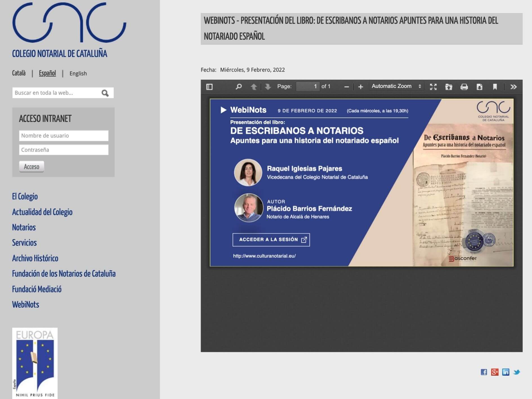Click the ACCESO INTRANET heading
Viewport: 532px width, 399px height.
click(45, 119)
